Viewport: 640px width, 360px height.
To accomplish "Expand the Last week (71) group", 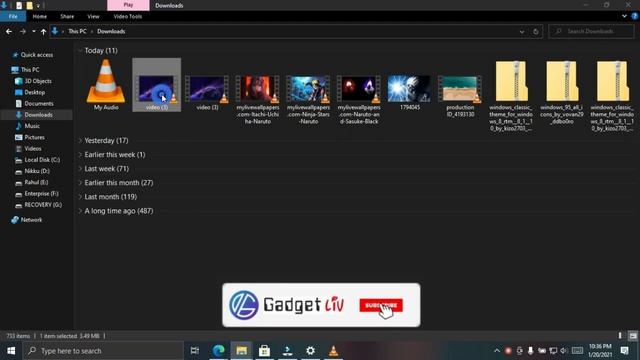I will click(80, 169).
